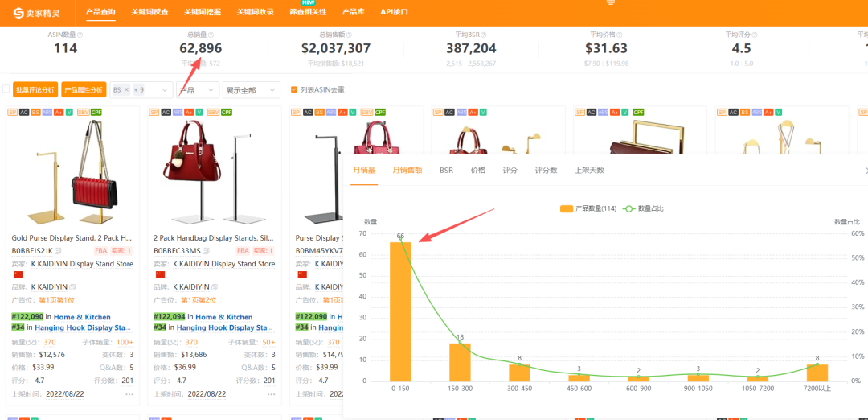Copy ASIN B0BBFJS2JK via copy icon
Screen dimensions: 868x420
coord(59,251)
